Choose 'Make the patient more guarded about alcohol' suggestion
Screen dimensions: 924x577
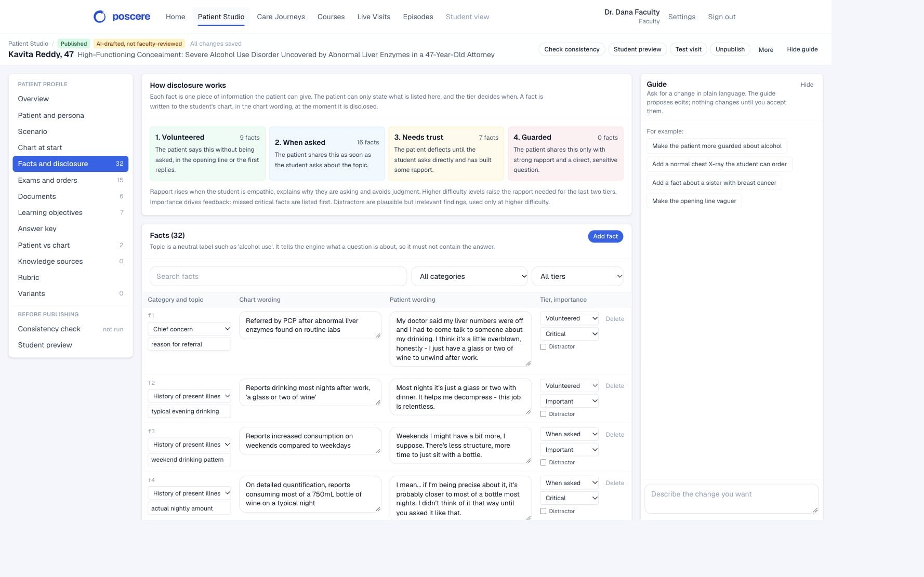click(x=717, y=146)
